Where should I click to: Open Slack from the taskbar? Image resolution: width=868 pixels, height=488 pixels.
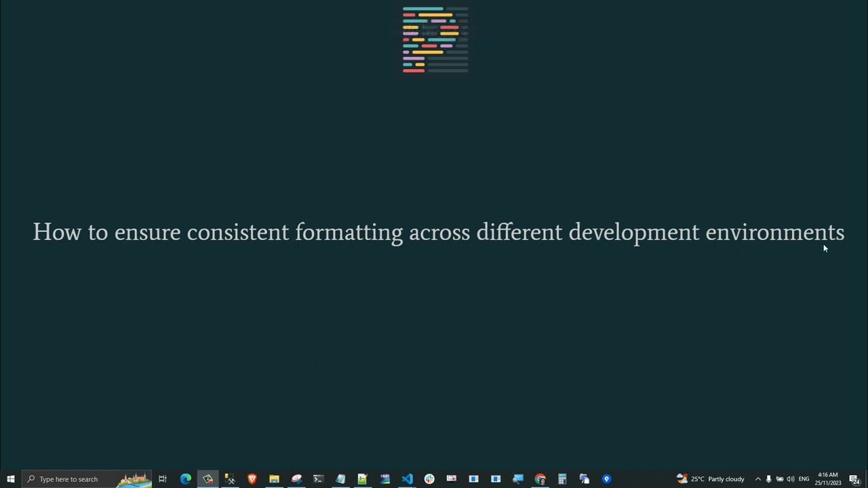click(429, 479)
